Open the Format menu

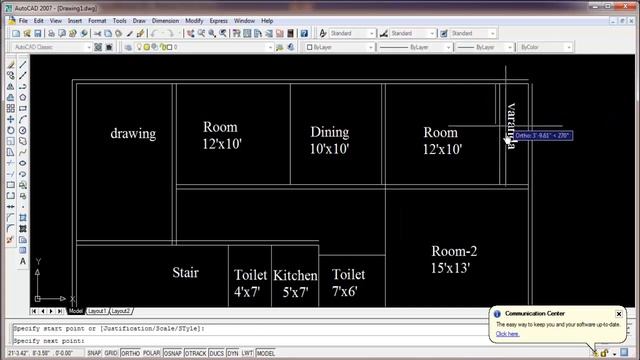pos(97,21)
